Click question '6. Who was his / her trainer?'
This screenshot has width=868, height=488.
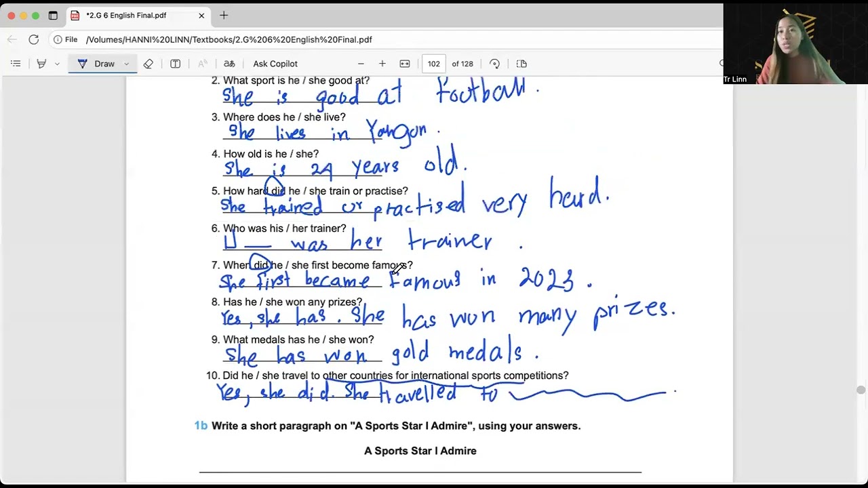coord(279,228)
